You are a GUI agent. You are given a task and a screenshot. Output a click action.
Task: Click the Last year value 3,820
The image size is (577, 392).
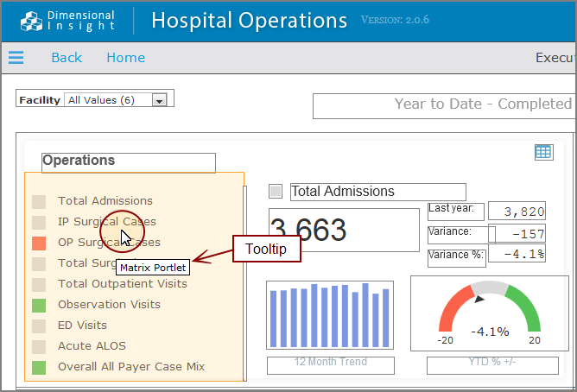(x=517, y=212)
